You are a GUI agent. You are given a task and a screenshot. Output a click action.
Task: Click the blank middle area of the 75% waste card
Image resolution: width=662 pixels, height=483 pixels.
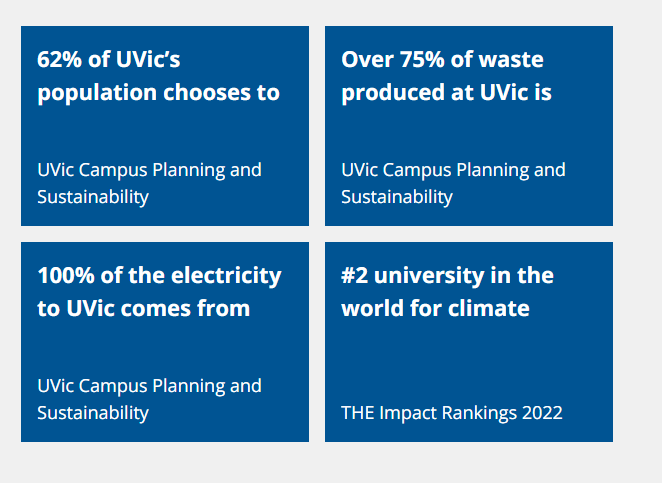(x=468, y=132)
